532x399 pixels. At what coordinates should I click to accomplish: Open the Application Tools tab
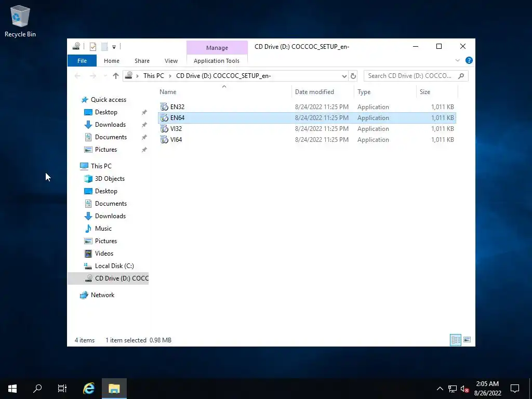click(x=217, y=61)
